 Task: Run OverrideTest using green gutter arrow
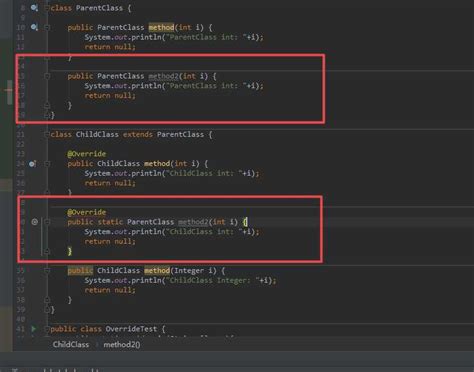click(x=34, y=329)
